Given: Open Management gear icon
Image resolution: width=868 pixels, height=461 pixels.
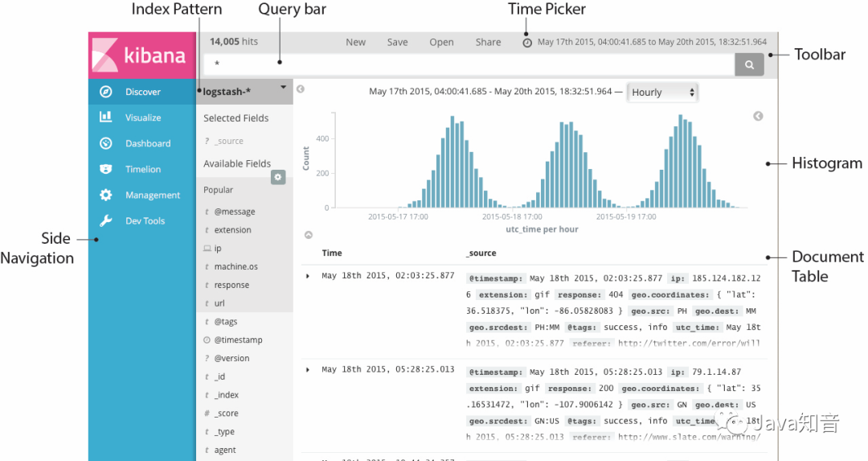Looking at the screenshot, I should pos(106,195).
